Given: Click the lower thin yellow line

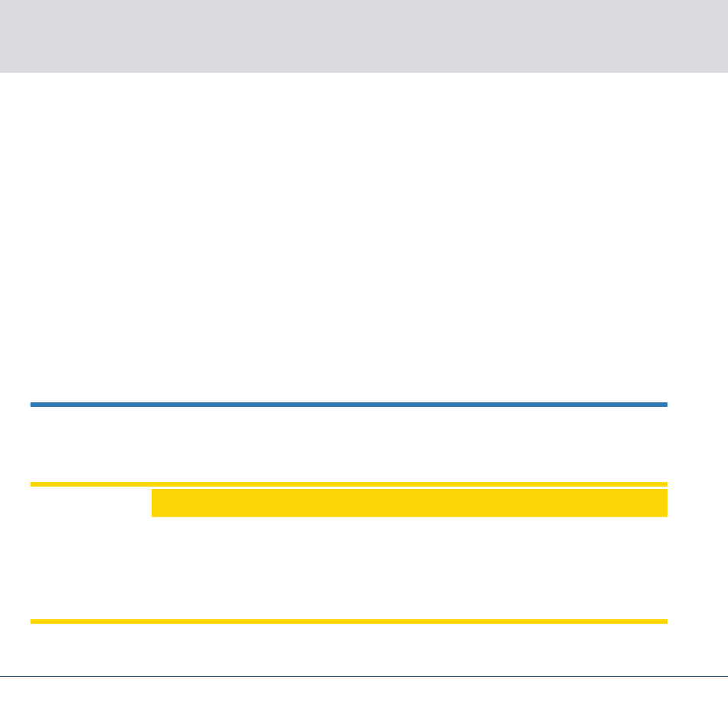Looking at the screenshot, I should point(349,621).
